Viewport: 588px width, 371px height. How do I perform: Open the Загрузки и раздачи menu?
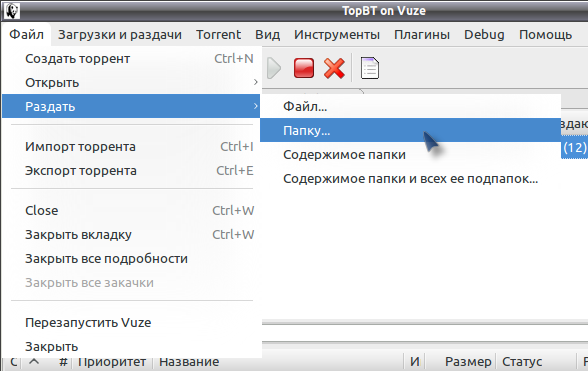pyautogui.click(x=120, y=35)
